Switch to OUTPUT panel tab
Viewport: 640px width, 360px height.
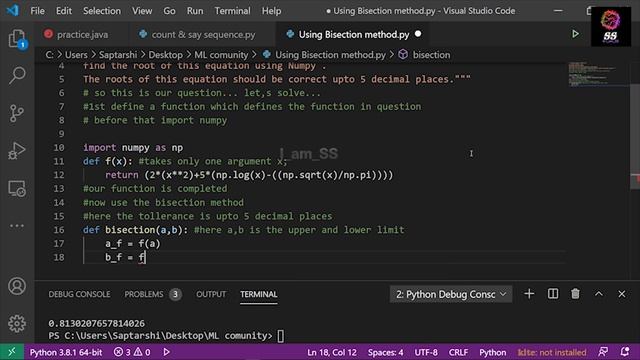pos(211,294)
